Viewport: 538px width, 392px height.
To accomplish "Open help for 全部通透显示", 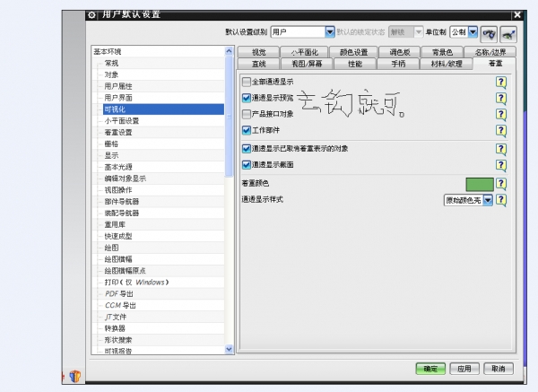I will 501,82.
